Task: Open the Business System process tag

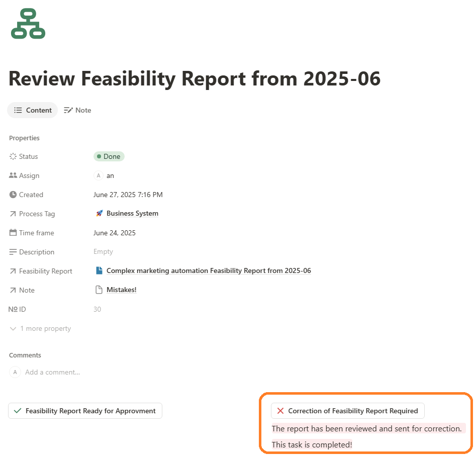Action: pos(132,214)
